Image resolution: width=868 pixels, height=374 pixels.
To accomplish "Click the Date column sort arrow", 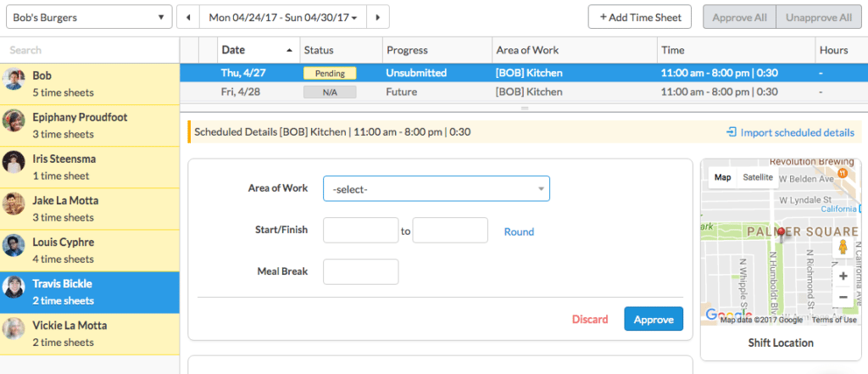I will point(289,50).
